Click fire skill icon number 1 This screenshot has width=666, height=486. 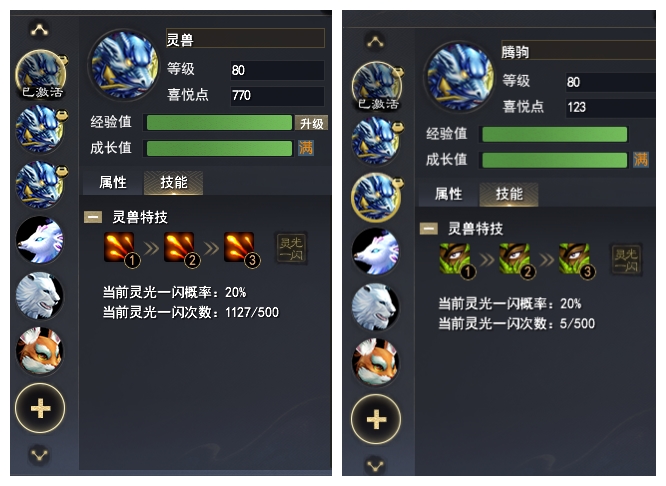coord(122,249)
